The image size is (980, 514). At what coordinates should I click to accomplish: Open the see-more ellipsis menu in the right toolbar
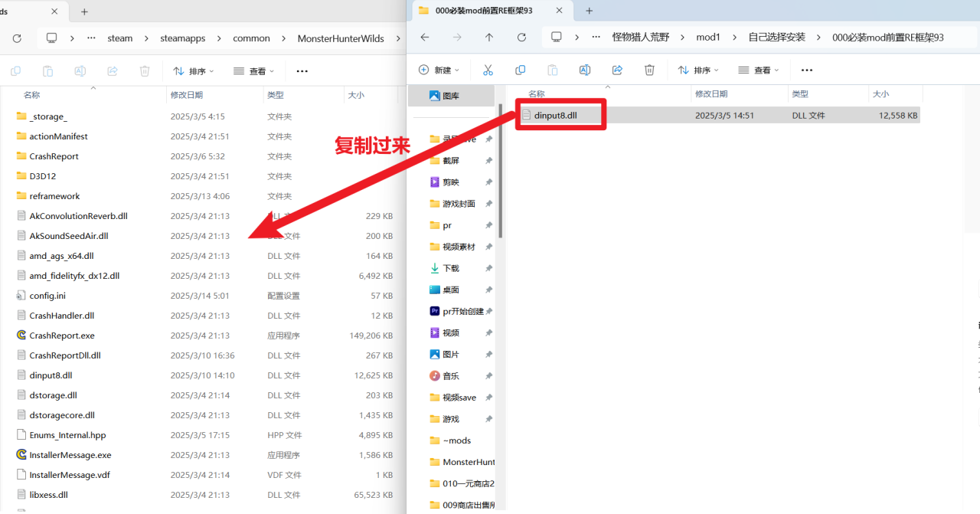(x=806, y=70)
